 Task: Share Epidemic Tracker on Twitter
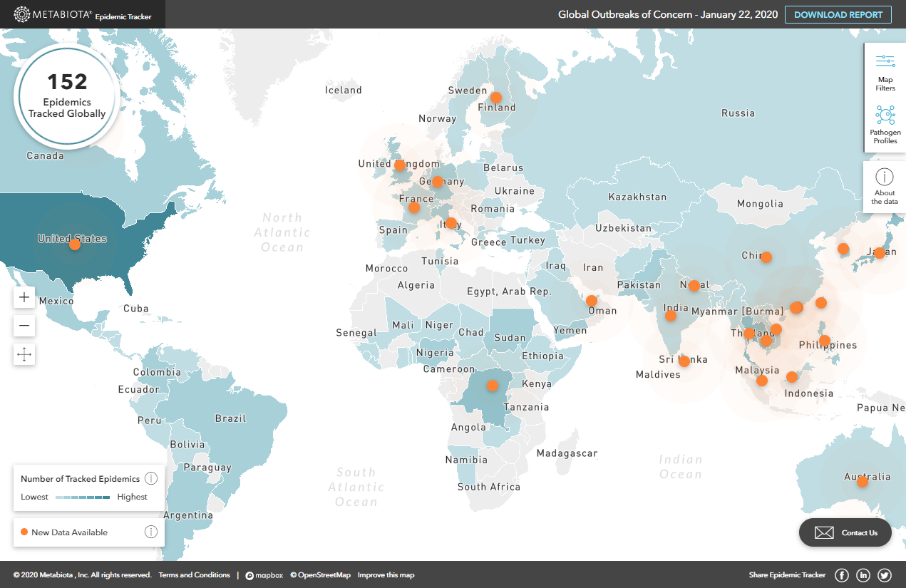click(x=885, y=575)
